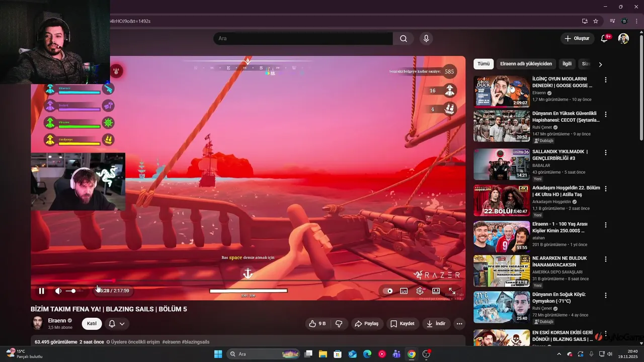Image resolution: width=644 pixels, height=362 pixels.
Task: Show more filter chips with the right arrow
Action: point(600,64)
